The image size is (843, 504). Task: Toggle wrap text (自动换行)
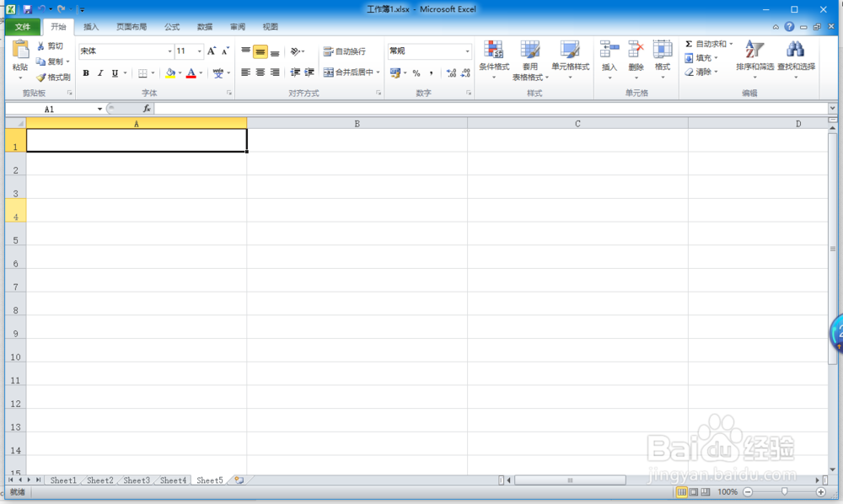tap(345, 51)
